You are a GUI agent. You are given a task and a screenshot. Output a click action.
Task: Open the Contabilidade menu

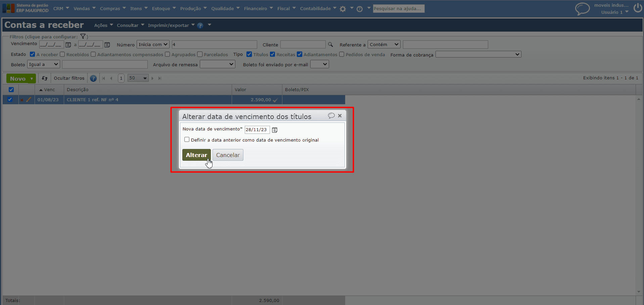pos(318,8)
